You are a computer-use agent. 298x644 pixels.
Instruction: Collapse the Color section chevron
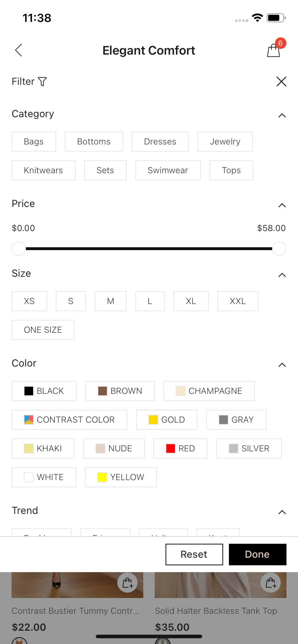click(282, 365)
